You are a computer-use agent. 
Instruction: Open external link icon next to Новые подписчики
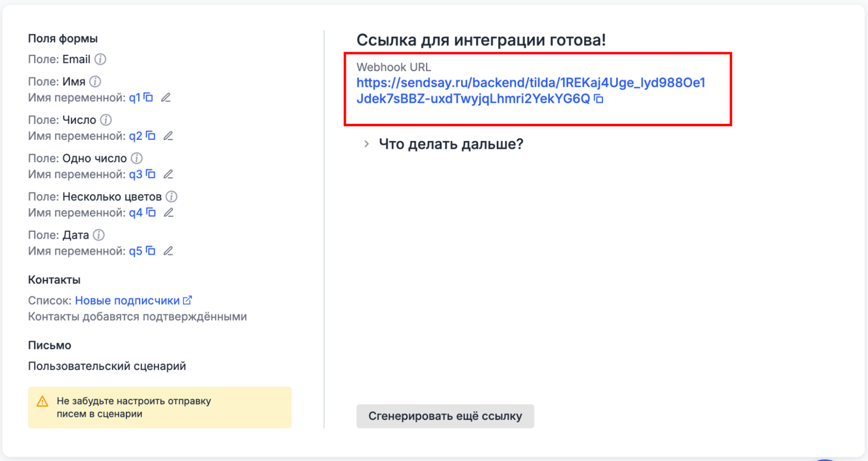tap(188, 300)
